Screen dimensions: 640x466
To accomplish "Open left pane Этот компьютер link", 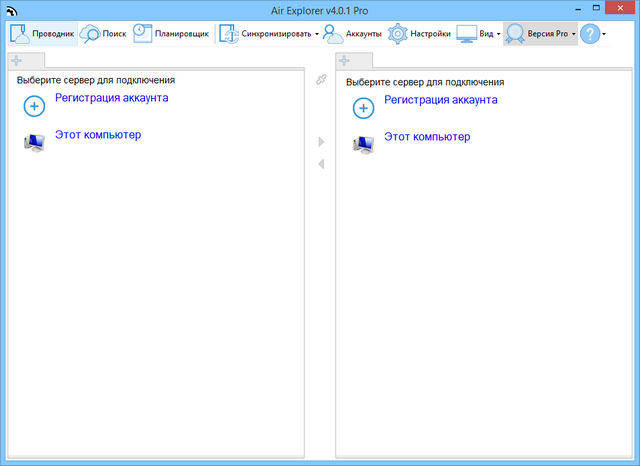I will [98, 135].
